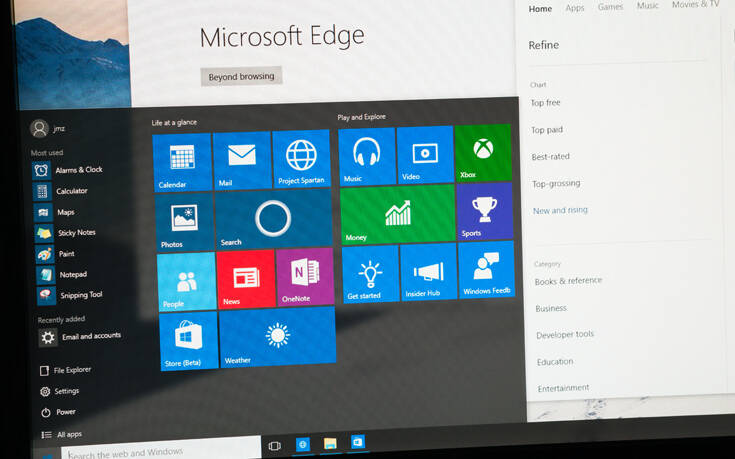Select the Developer tools category
The height and width of the screenshot is (459, 735).
click(x=565, y=335)
